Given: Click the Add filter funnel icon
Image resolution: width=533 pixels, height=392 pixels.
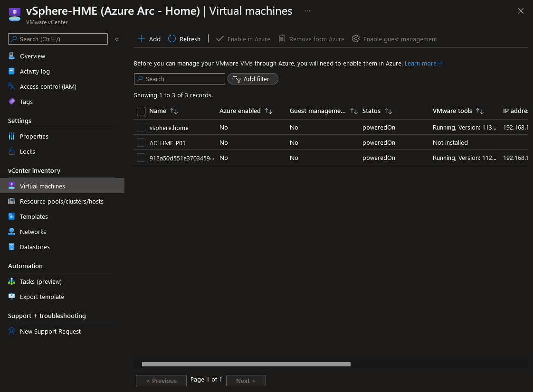Looking at the screenshot, I should click(x=237, y=79).
